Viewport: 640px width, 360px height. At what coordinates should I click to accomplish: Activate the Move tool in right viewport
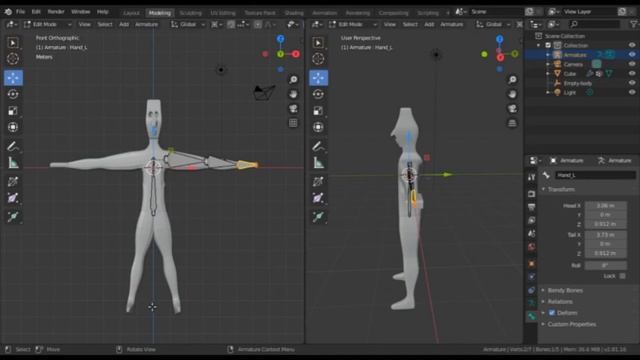[x=318, y=78]
